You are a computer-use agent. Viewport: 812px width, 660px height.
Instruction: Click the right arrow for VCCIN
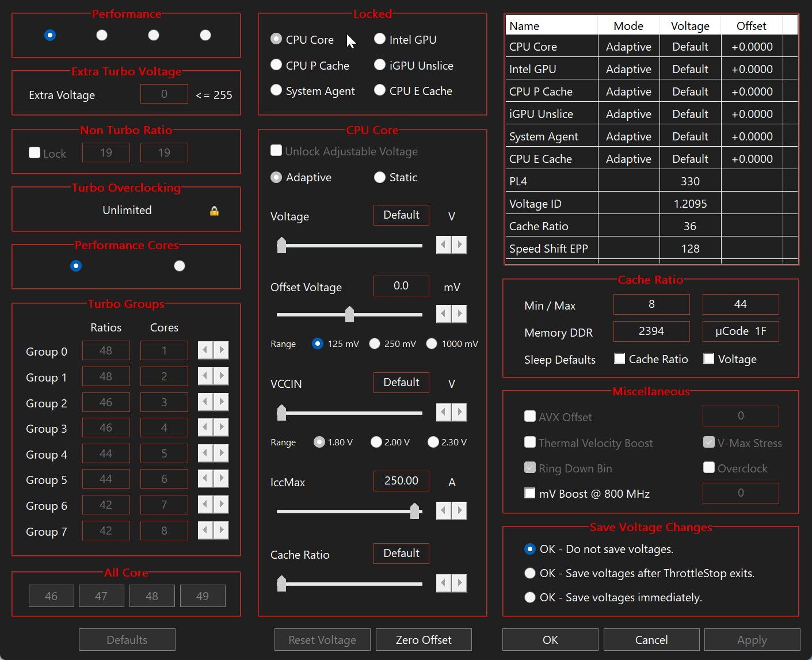pos(459,412)
